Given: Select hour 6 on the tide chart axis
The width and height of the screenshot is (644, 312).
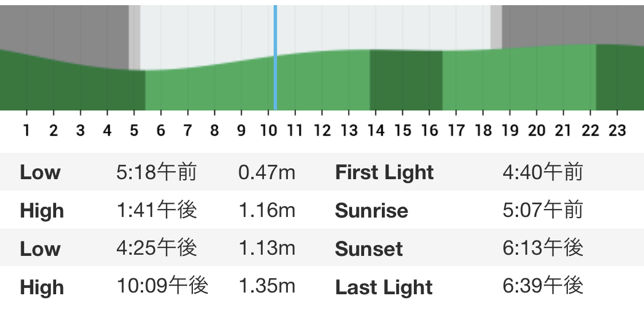Looking at the screenshot, I should 161,131.
